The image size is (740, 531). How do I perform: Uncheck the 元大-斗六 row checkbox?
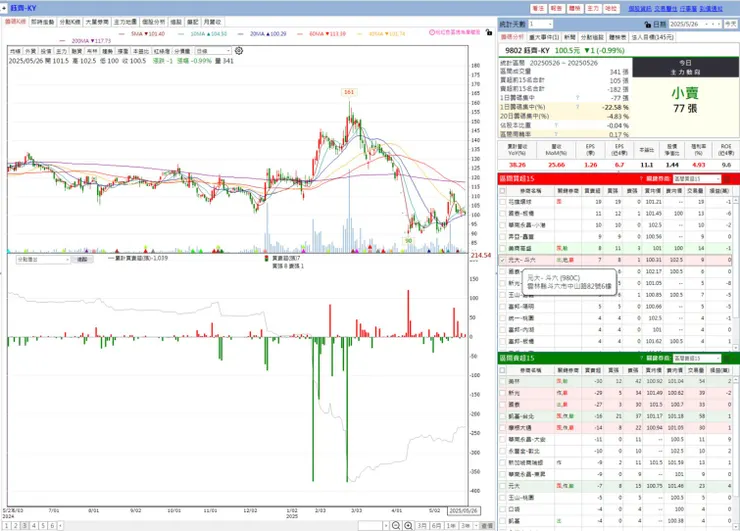pyautogui.click(x=503, y=260)
